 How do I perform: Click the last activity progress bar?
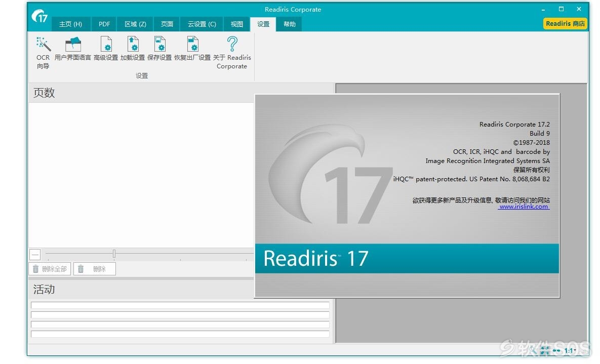[180, 334]
